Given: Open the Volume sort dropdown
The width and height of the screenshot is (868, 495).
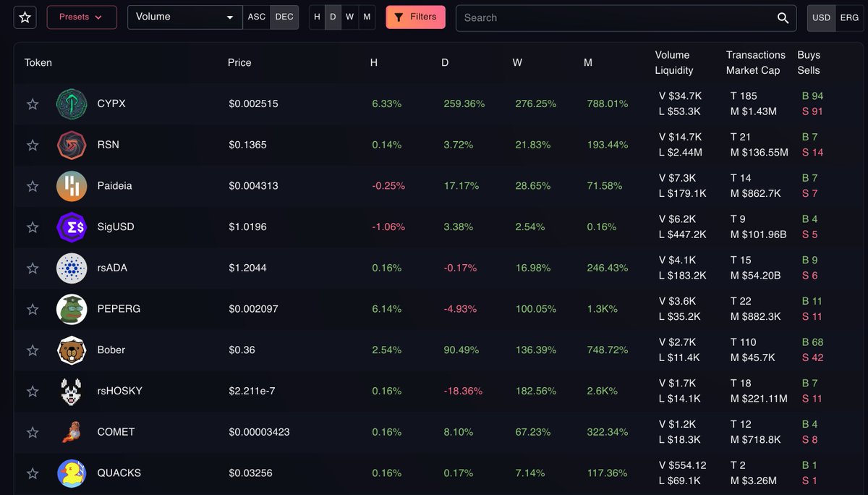Looking at the screenshot, I should 185,17.
